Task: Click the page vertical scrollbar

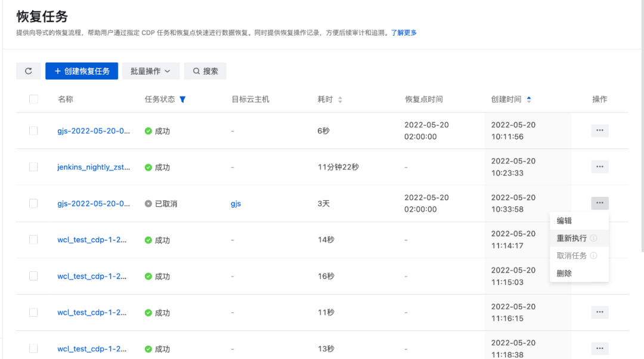Action: 642,126
